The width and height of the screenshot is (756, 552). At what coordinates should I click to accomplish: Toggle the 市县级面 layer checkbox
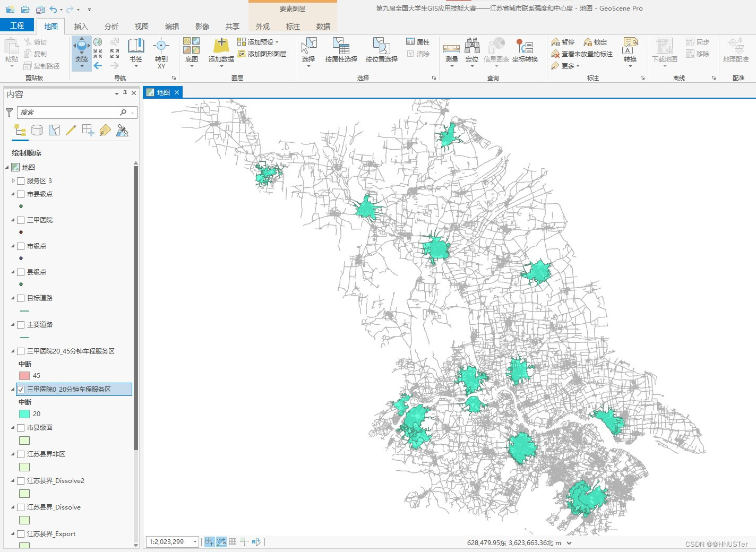[x=21, y=428]
